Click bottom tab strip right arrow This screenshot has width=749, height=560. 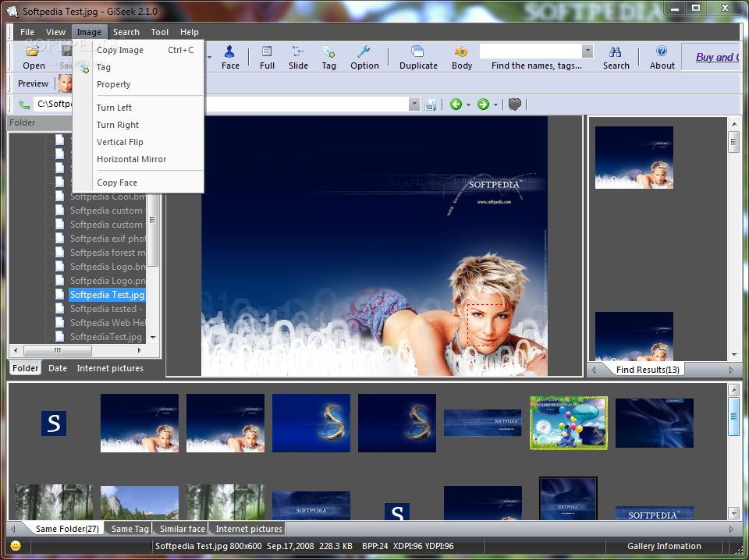(x=731, y=529)
